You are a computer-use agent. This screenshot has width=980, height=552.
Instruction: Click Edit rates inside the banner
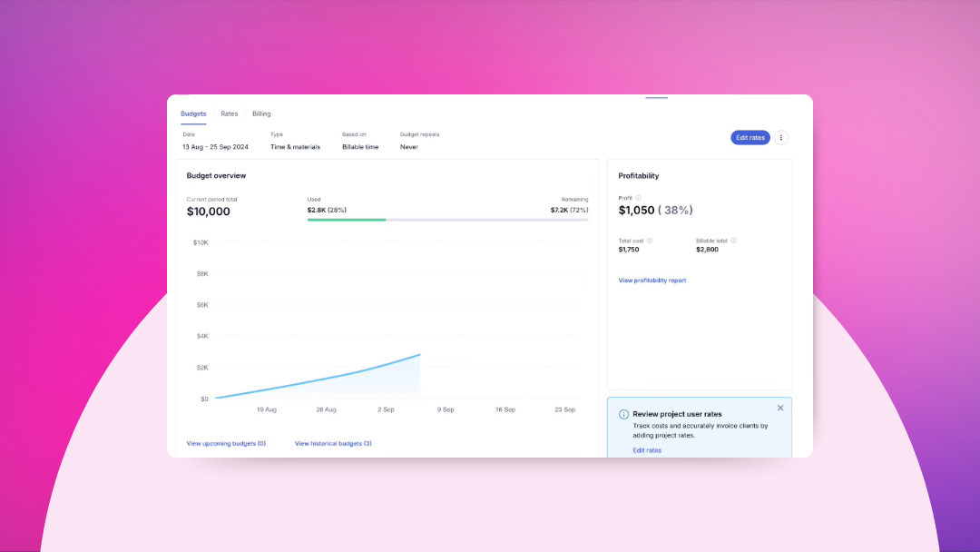tap(647, 449)
